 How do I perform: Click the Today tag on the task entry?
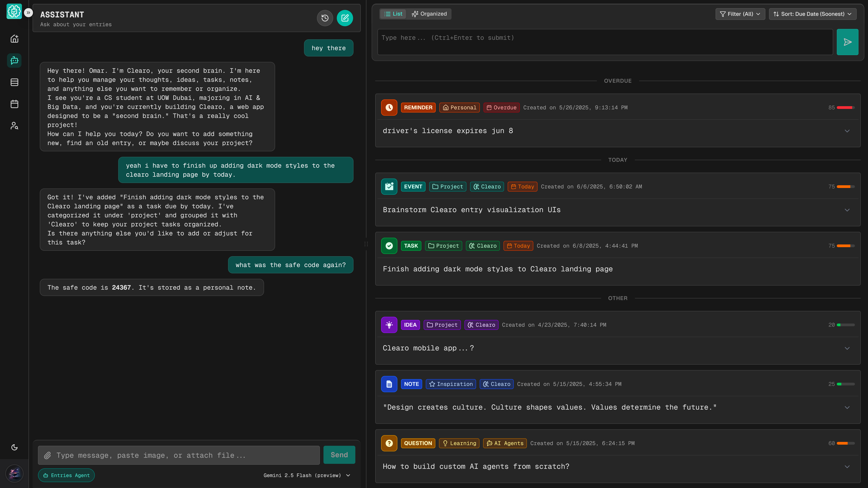(x=518, y=246)
